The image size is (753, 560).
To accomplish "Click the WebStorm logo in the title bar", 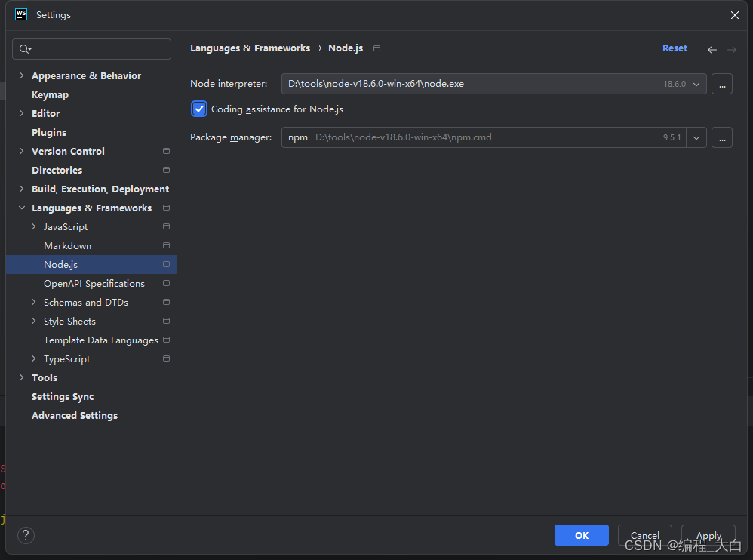I will pyautogui.click(x=20, y=14).
